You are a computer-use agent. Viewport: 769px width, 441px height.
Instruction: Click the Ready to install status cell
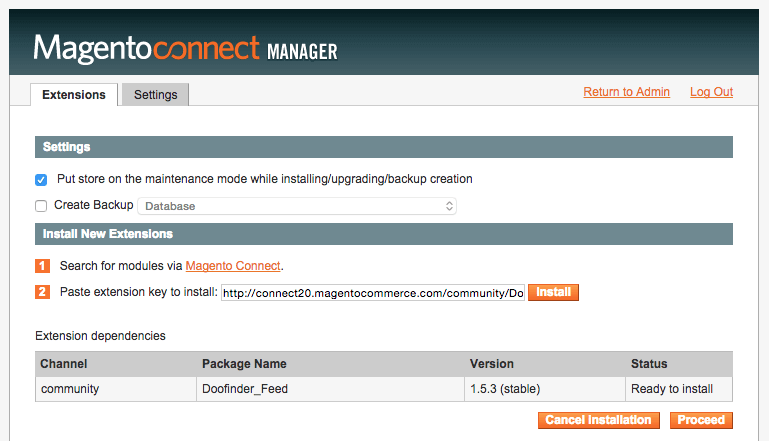[679, 389]
